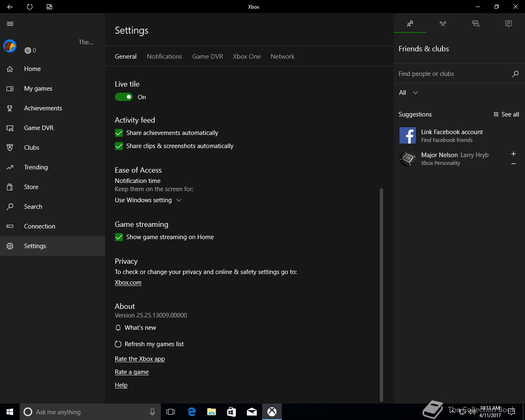The height and width of the screenshot is (420, 525).
Task: Open the Windows Start menu
Action: coord(10,412)
